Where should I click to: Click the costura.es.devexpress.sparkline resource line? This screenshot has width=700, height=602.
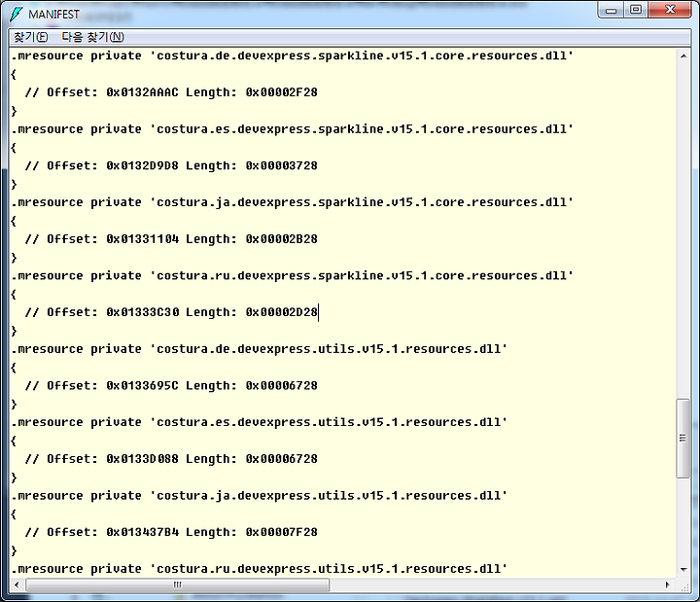click(293, 129)
